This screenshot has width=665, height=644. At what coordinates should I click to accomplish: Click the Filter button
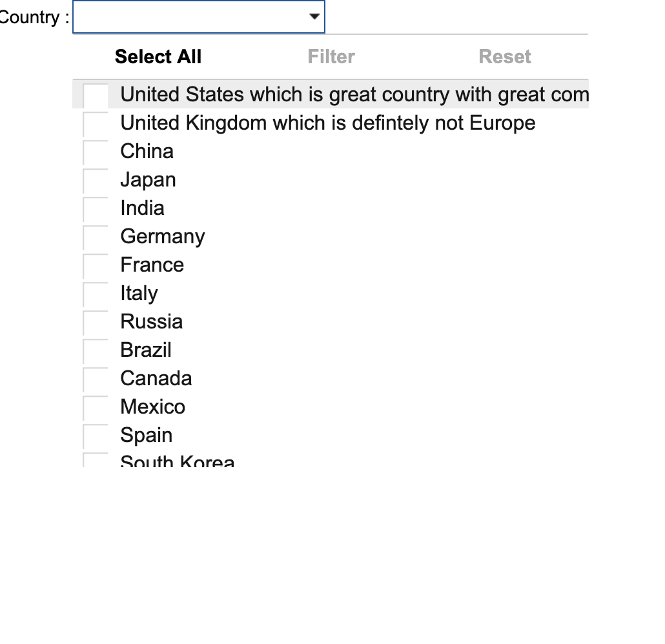coord(331,57)
